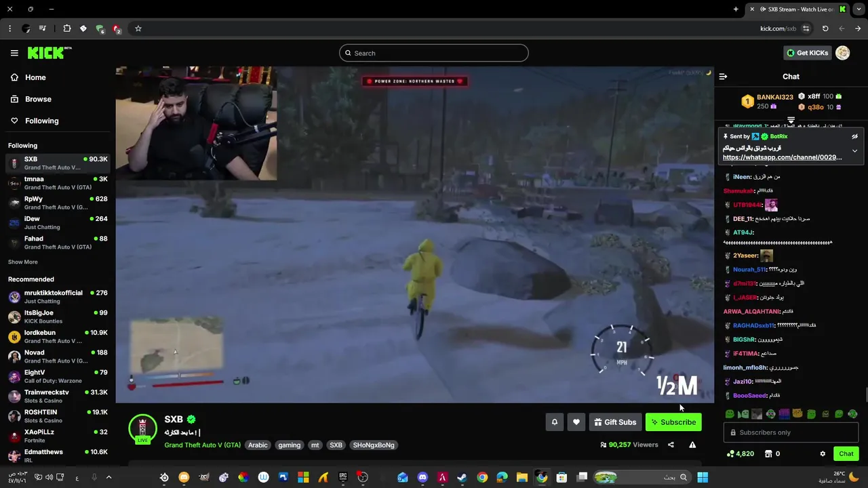Image resolution: width=868 pixels, height=488 pixels.
Task: Click the SXB streamer avatar
Action: (142, 428)
